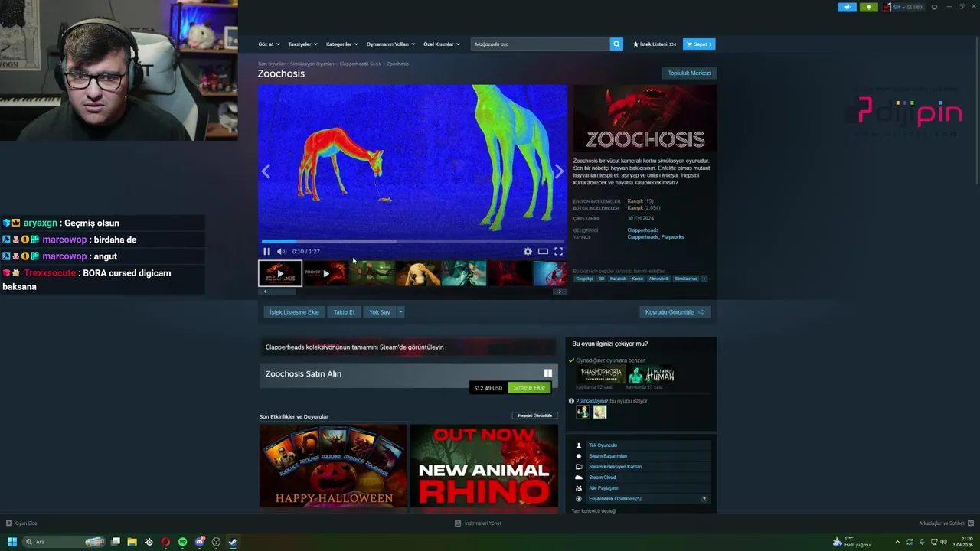This screenshot has height=551, width=980.
Task: Expand arrow next to Yok Say
Action: coord(400,311)
